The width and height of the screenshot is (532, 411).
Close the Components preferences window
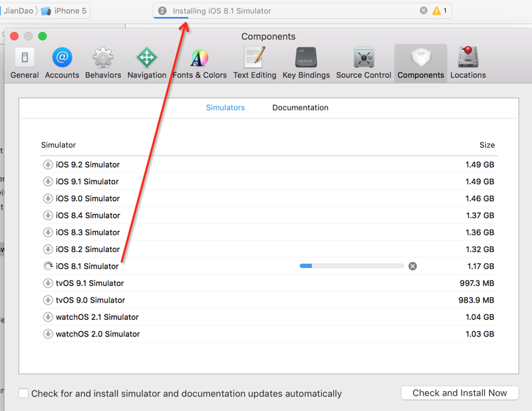click(x=14, y=36)
